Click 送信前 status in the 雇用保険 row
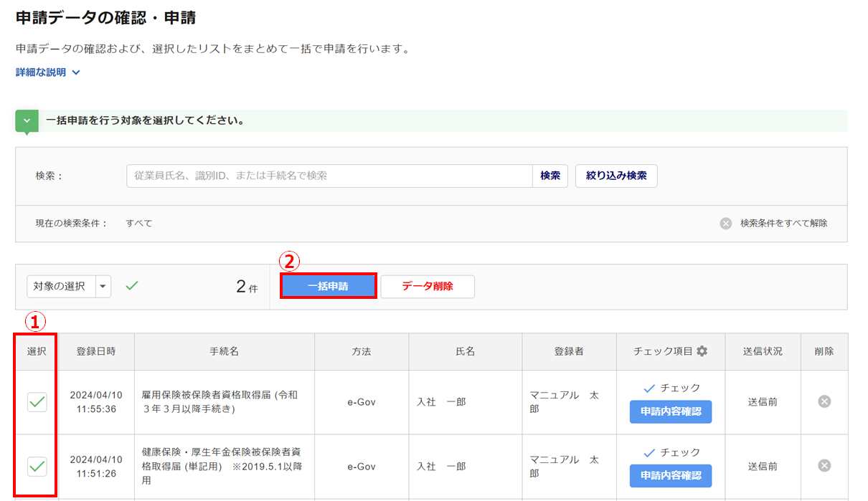The width and height of the screenshot is (868, 501). 763,402
